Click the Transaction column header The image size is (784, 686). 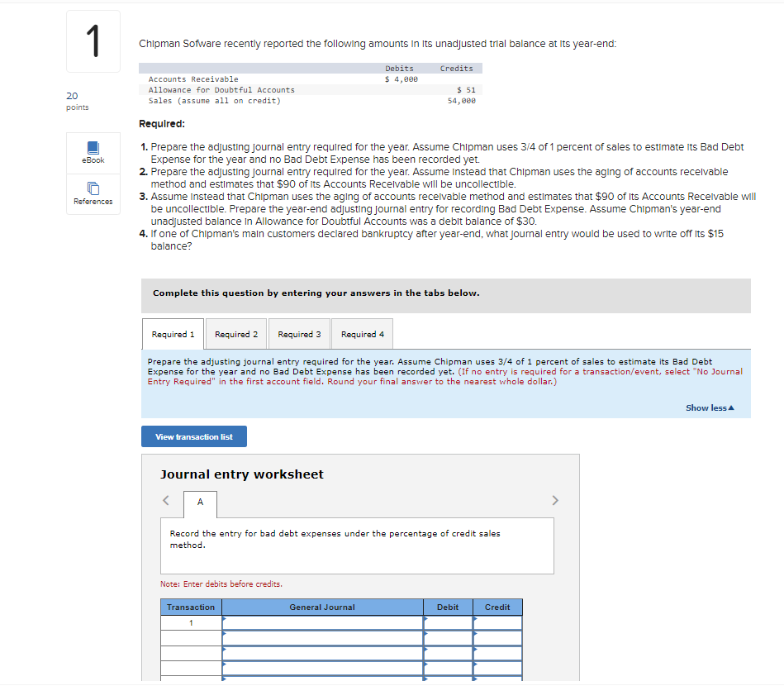pos(191,607)
